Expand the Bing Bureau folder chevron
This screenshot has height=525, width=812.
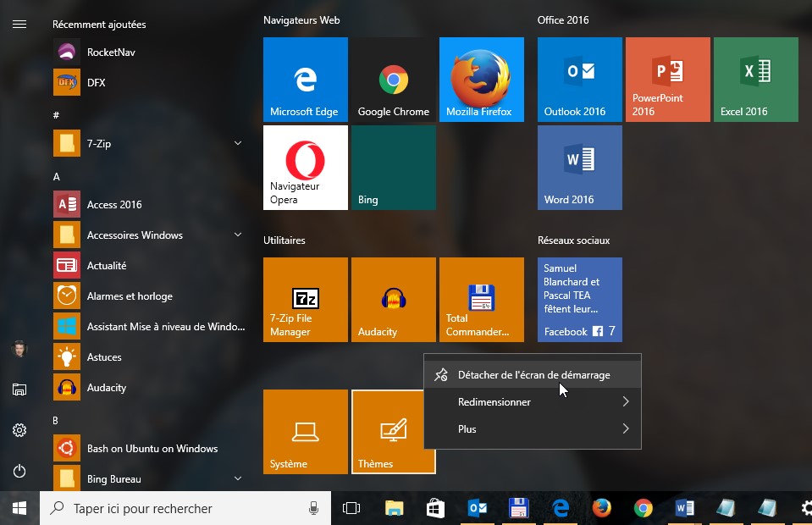pyautogui.click(x=238, y=479)
